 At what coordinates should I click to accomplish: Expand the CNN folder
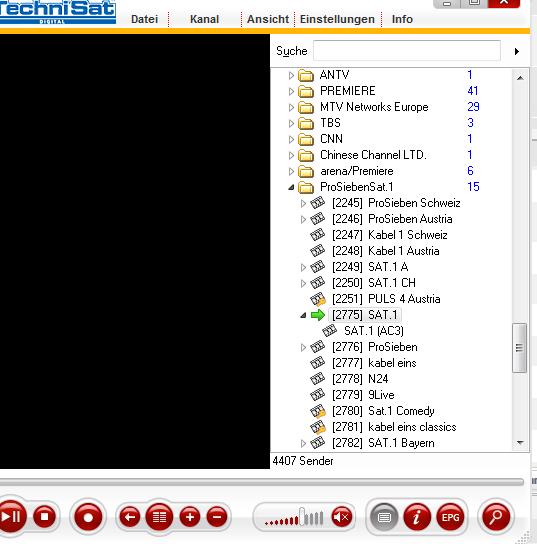coord(291,139)
